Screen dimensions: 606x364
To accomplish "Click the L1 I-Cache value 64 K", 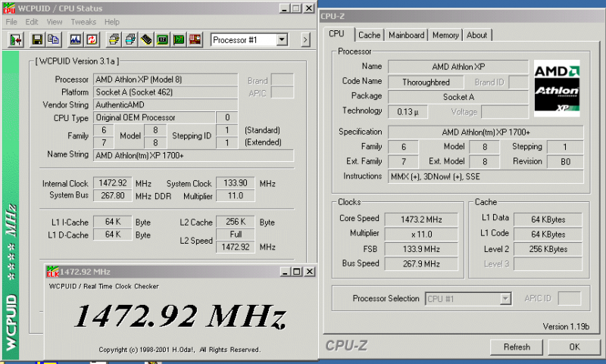I will coord(112,222).
